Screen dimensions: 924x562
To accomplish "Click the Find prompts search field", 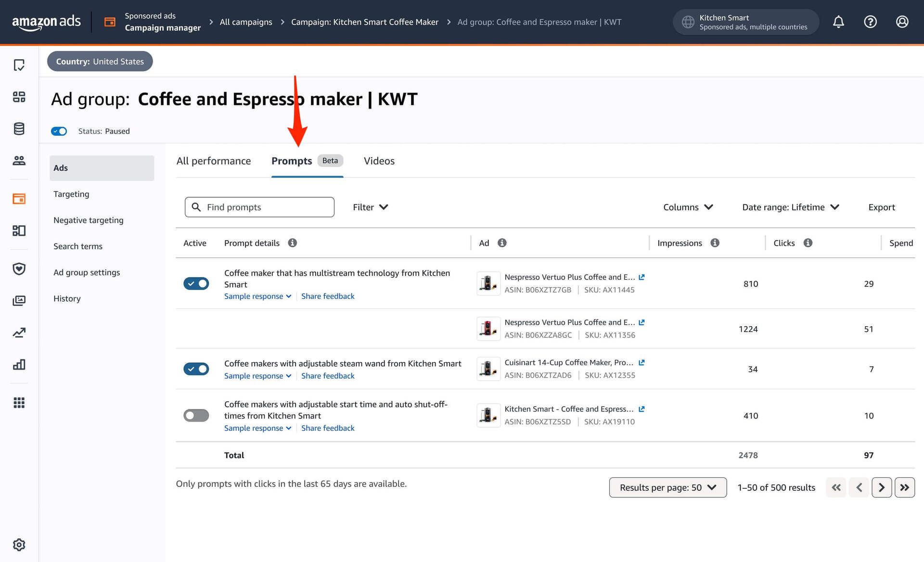I will tap(260, 207).
